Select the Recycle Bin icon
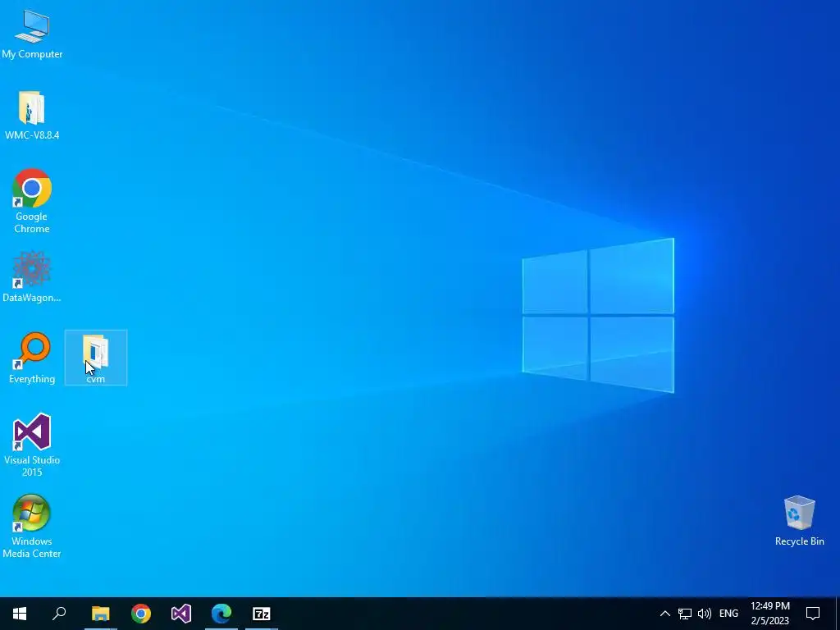 point(799,521)
